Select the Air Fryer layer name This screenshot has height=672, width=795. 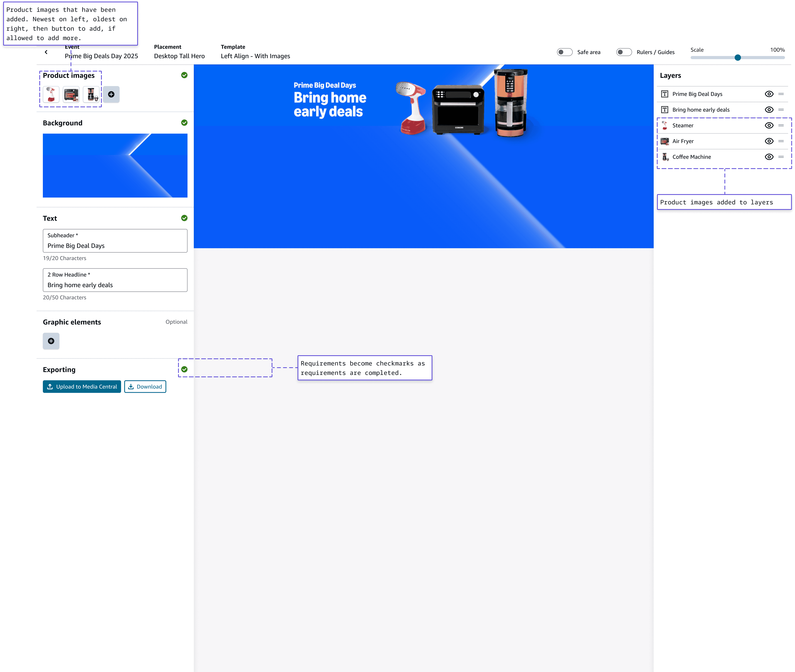(683, 141)
